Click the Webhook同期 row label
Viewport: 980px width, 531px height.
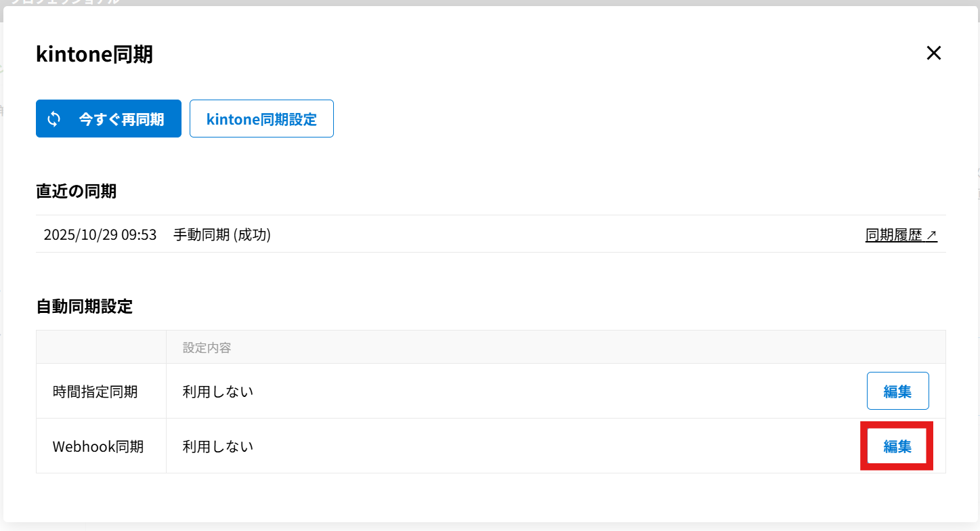pos(98,446)
